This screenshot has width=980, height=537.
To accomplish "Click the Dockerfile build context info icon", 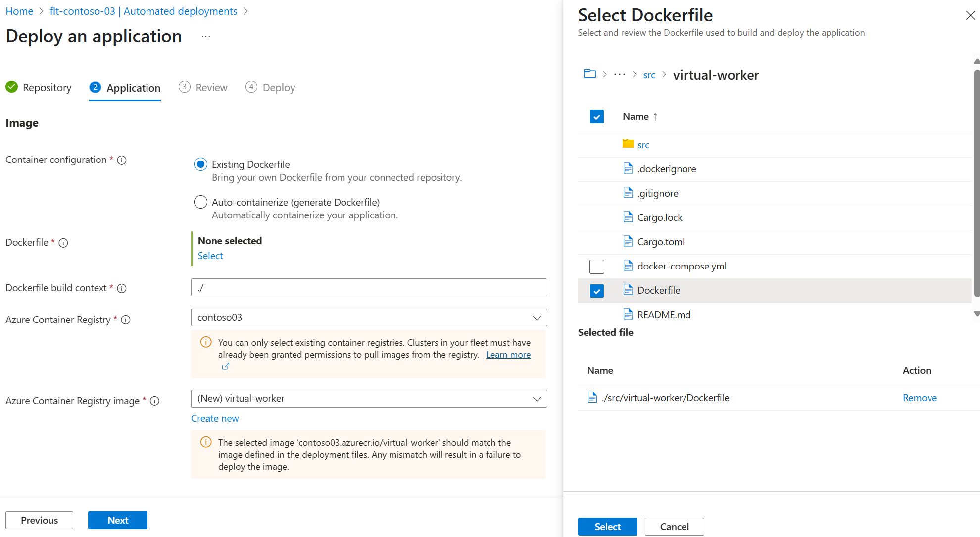I will tap(122, 288).
